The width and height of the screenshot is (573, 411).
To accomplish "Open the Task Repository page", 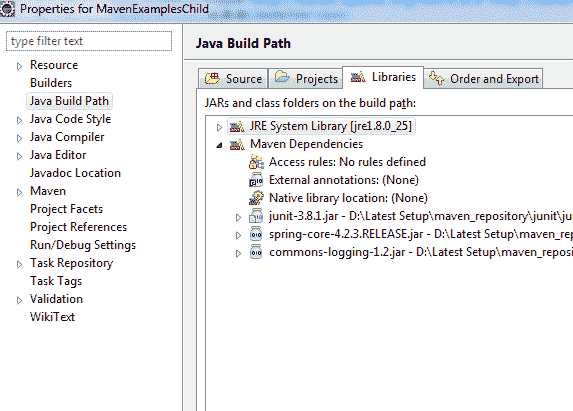I will pyautogui.click(x=71, y=263).
